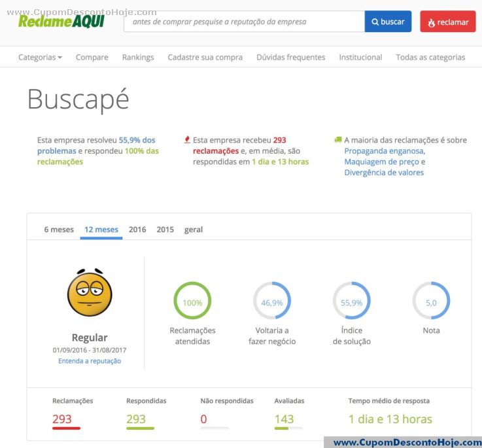
Task: Open Todas as categorias
Action: [x=430, y=57]
